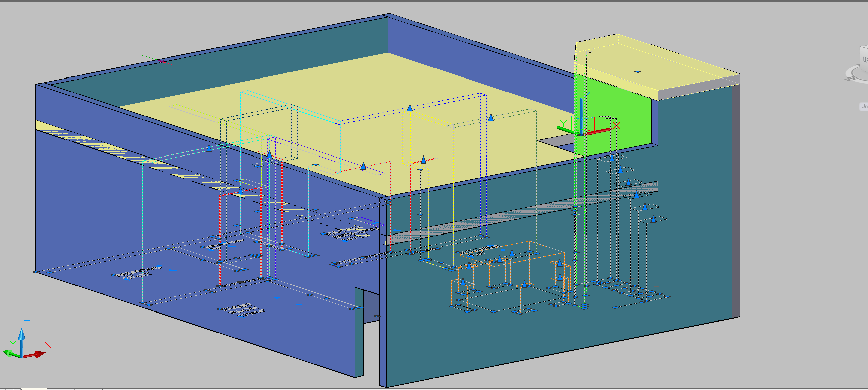Open the UCS name dropdown below ViewCube
The image size is (868, 390).
point(864,106)
